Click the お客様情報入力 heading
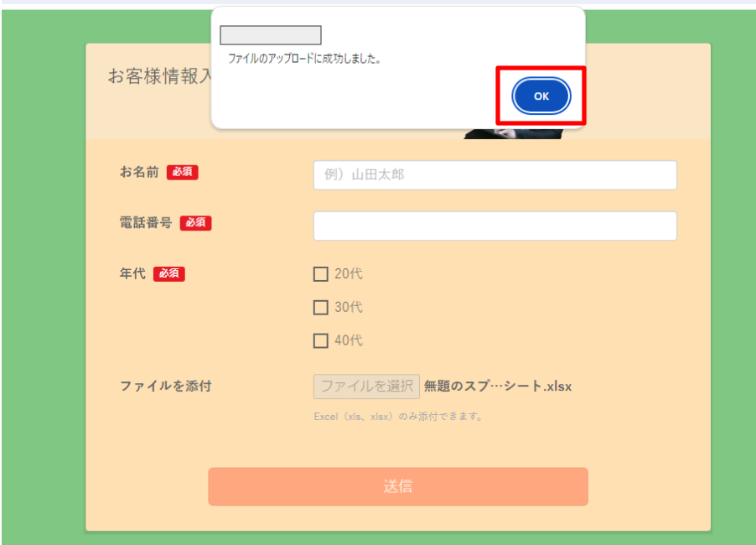The height and width of the screenshot is (545, 756). [x=159, y=76]
